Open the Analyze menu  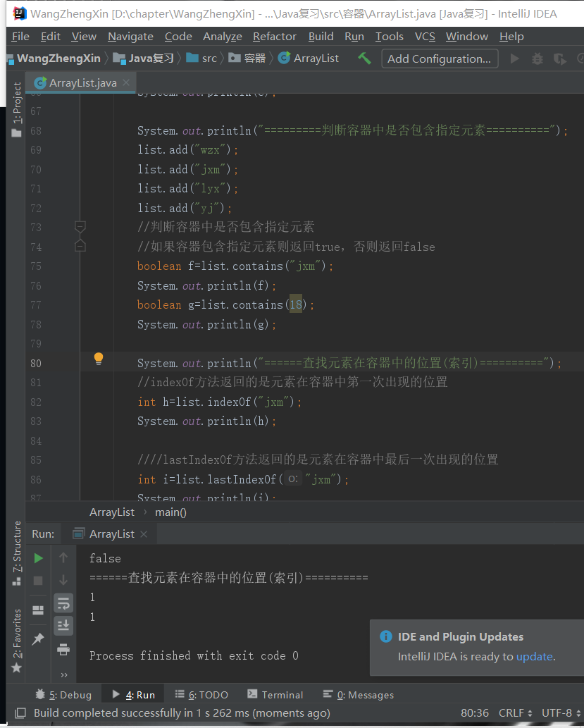pos(223,36)
